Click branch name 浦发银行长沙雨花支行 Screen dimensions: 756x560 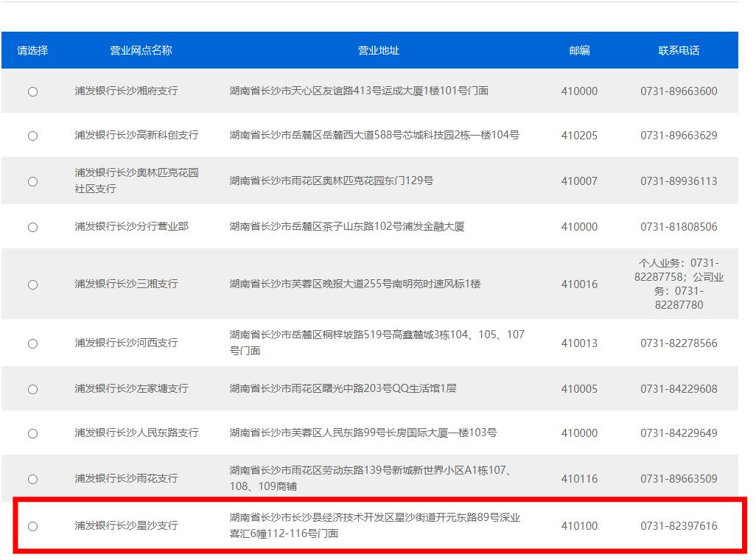[x=126, y=478]
